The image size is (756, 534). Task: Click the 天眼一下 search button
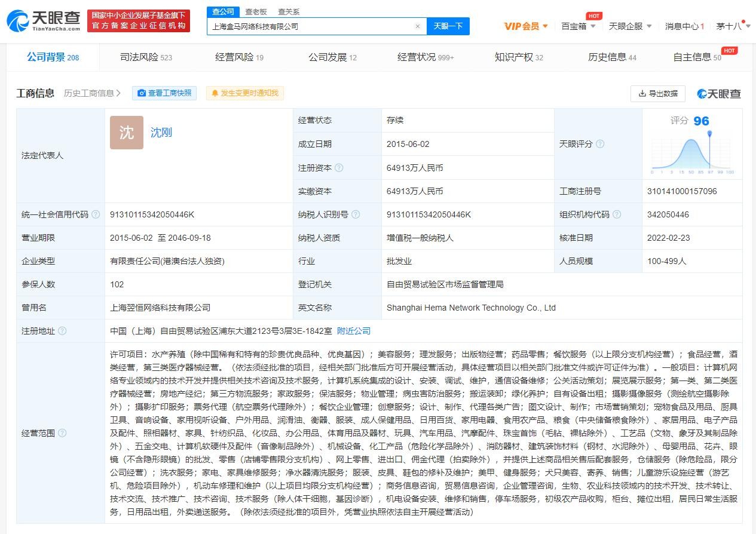pos(448,26)
